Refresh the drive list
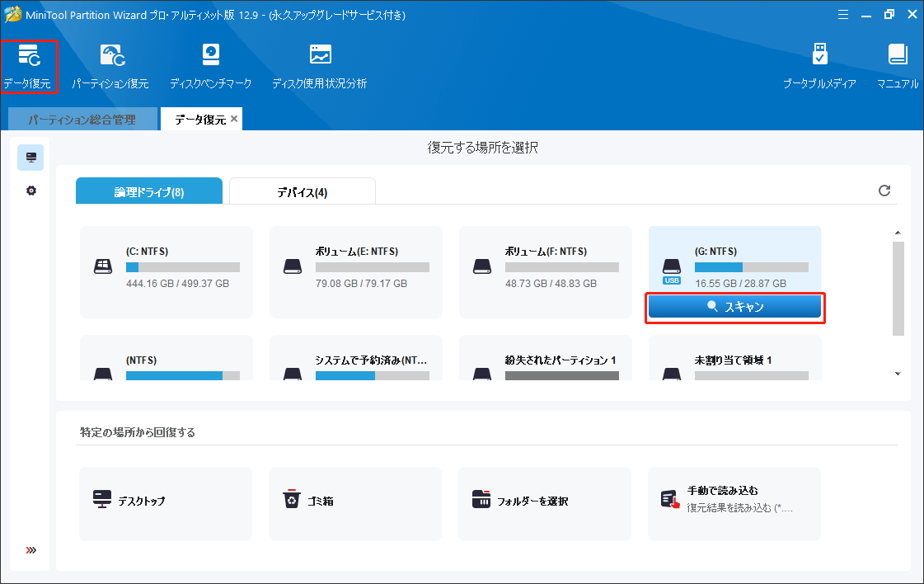The width and height of the screenshot is (924, 584). [884, 191]
